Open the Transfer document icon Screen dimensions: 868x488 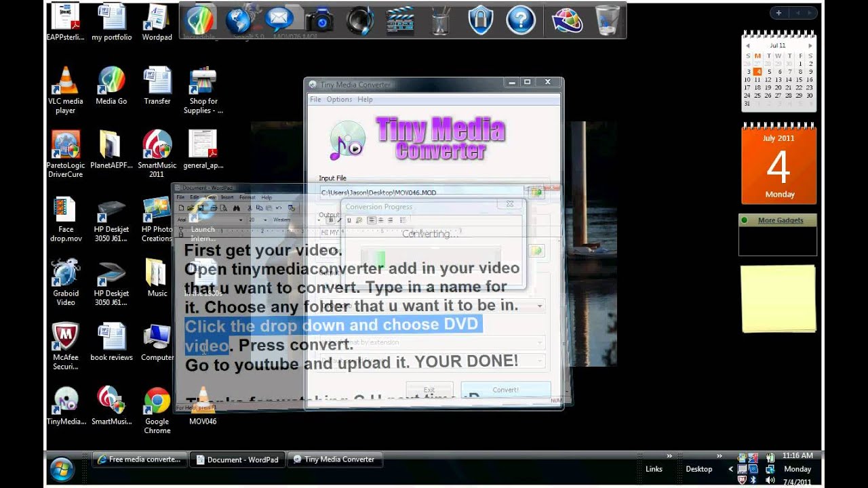(x=157, y=86)
